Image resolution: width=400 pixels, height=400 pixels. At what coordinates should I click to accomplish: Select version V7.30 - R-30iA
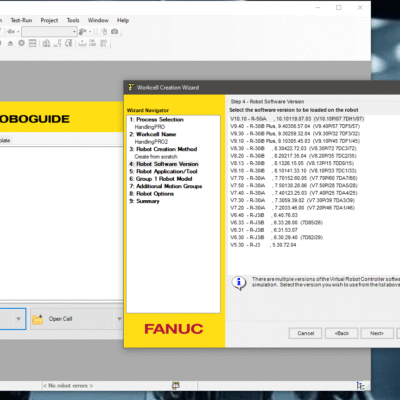292,200
